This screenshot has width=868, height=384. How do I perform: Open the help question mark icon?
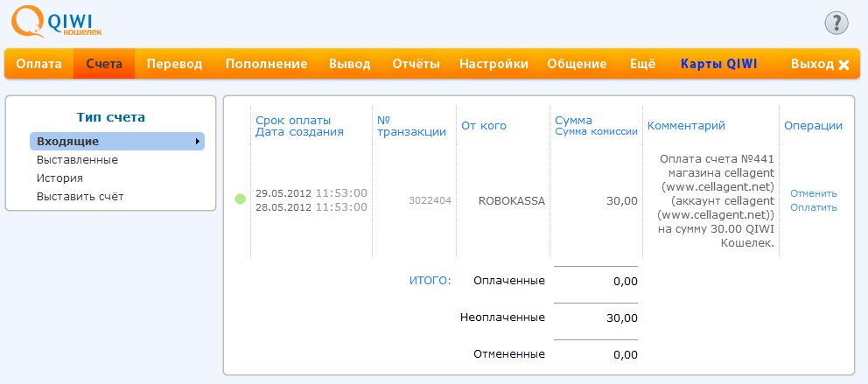[836, 24]
